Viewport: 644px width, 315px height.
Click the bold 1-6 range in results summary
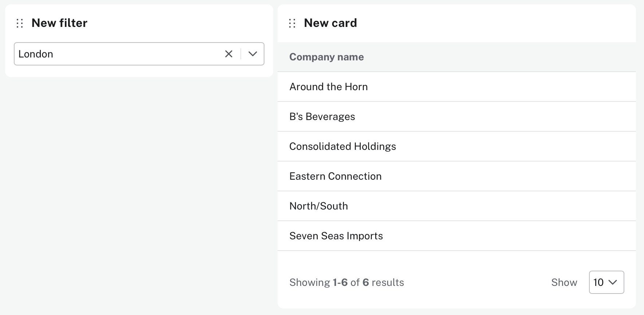(340, 282)
